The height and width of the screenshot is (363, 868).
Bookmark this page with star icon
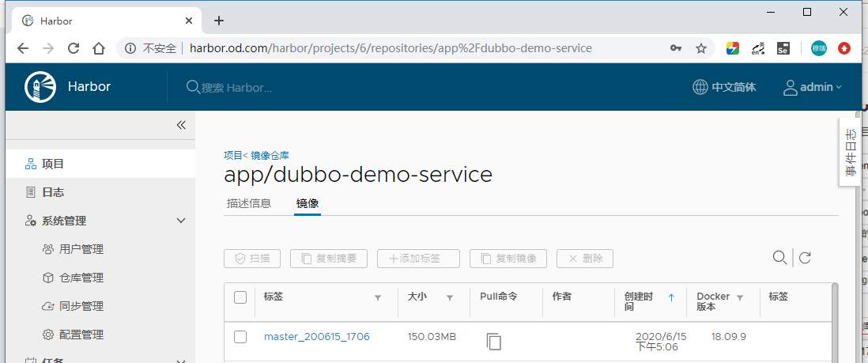pos(701,48)
